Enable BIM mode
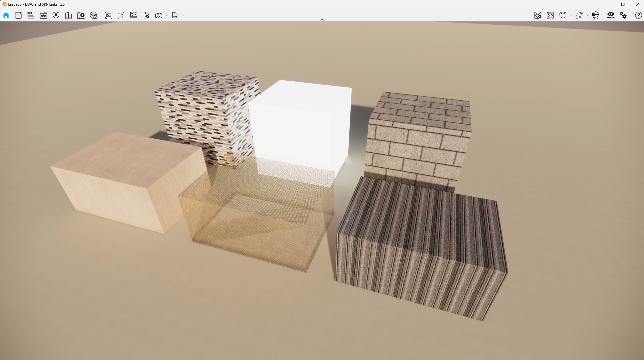Viewport: 644px width, 360px height. click(x=31, y=15)
